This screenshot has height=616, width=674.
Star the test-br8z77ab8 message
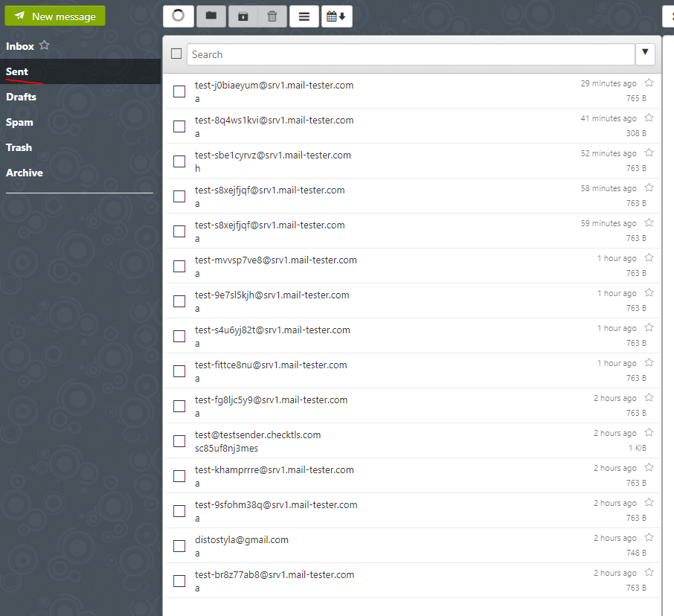click(x=649, y=572)
